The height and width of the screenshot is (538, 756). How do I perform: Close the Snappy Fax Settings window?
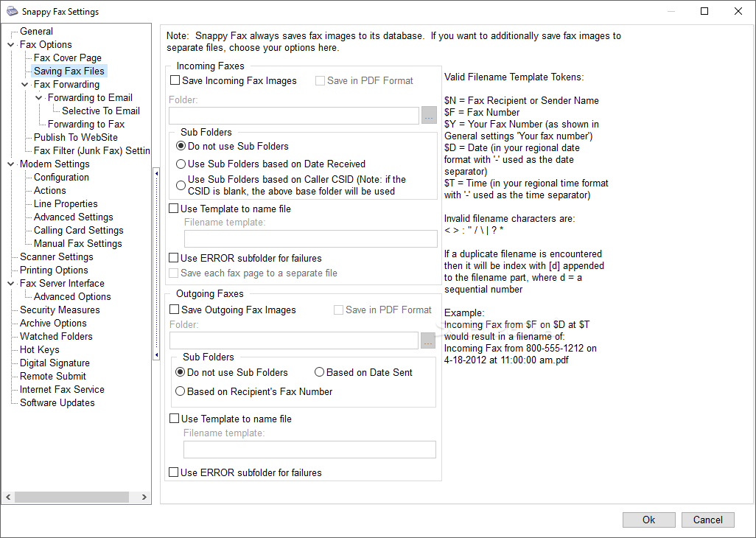point(738,11)
